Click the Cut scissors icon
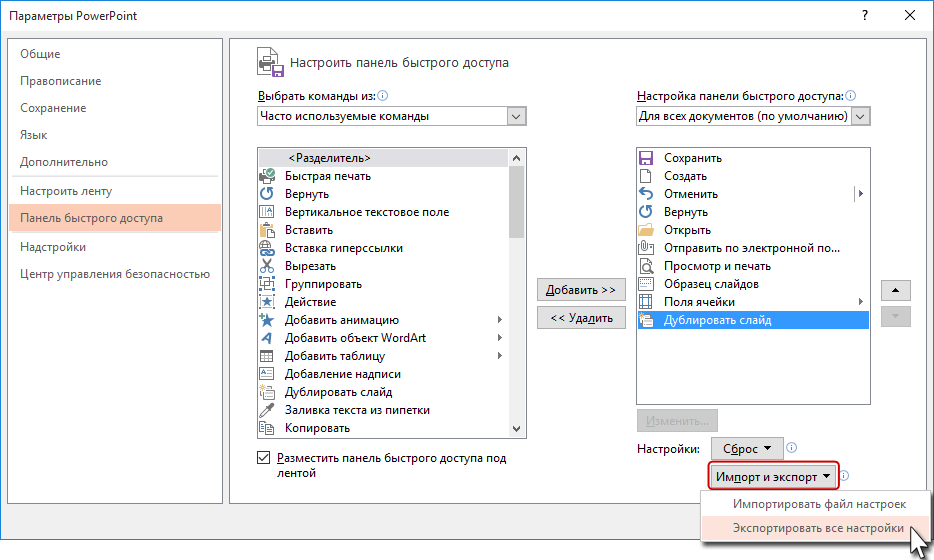 click(x=267, y=266)
